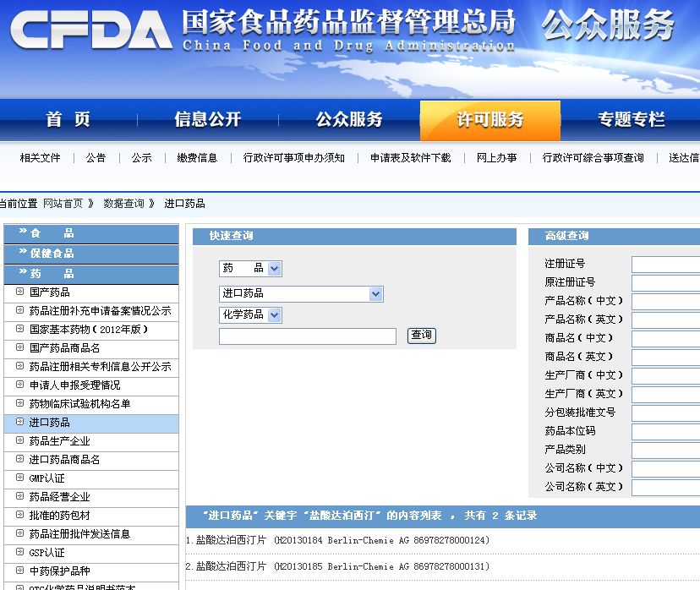The height and width of the screenshot is (590, 700).
Task: Click the arrow icon on 保健食品 header
Action: pos(23,254)
